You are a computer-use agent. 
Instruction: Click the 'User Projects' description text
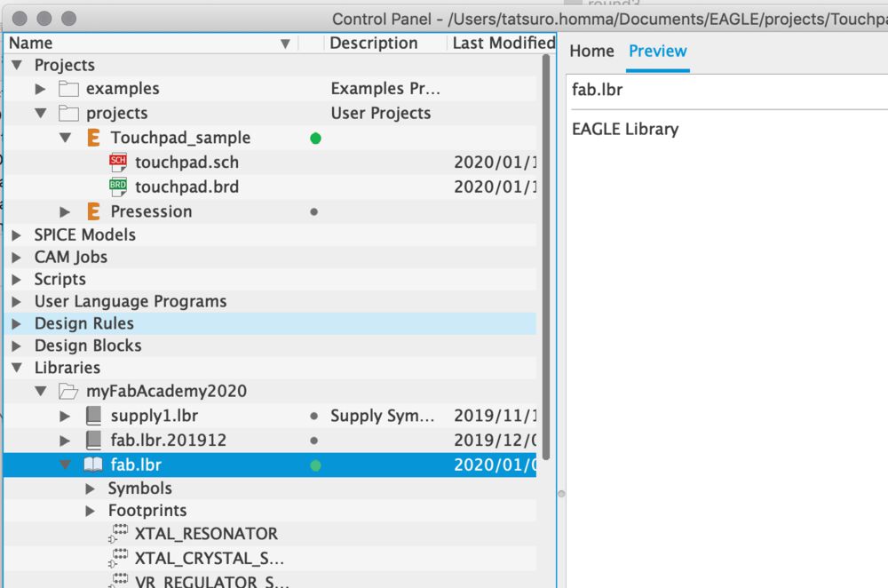pyautogui.click(x=381, y=114)
